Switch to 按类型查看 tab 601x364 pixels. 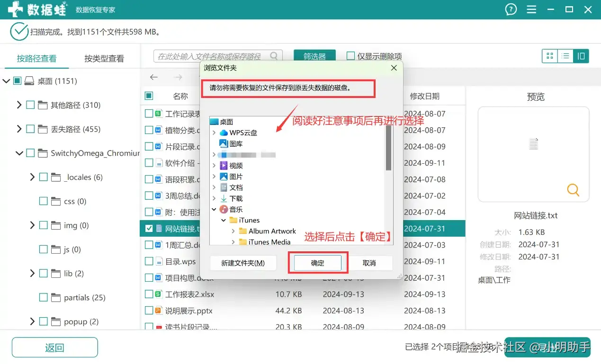pos(104,59)
